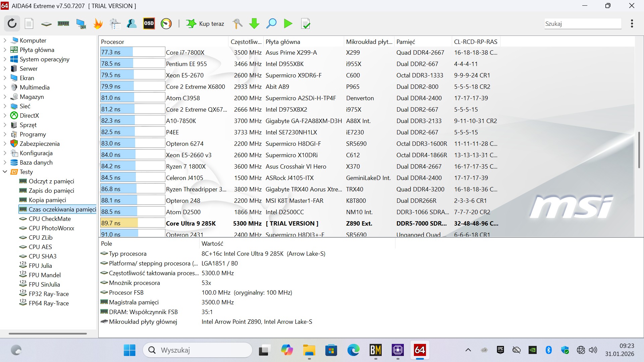Open the three-dot options menu
The width and height of the screenshot is (644, 362).
click(632, 23)
